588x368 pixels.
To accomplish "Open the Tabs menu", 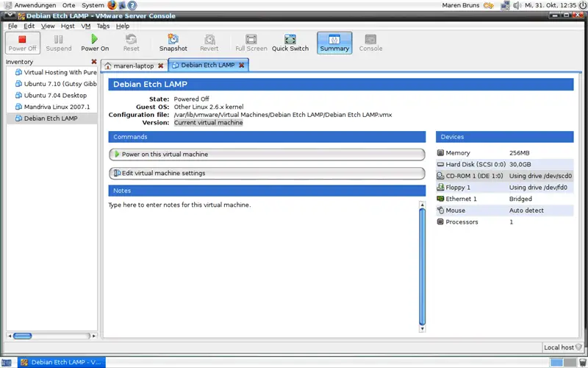I will [x=103, y=26].
